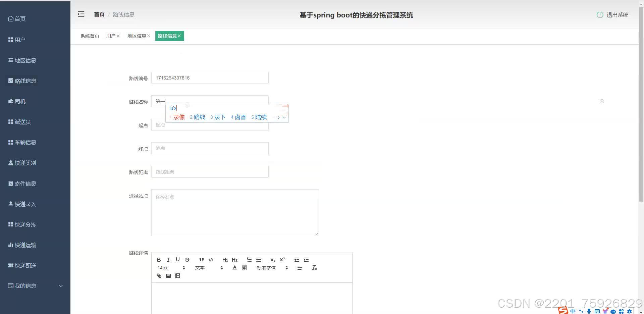Apply Heading 2 (H2) format
Viewport: 644px width, 314px height.
234,260
